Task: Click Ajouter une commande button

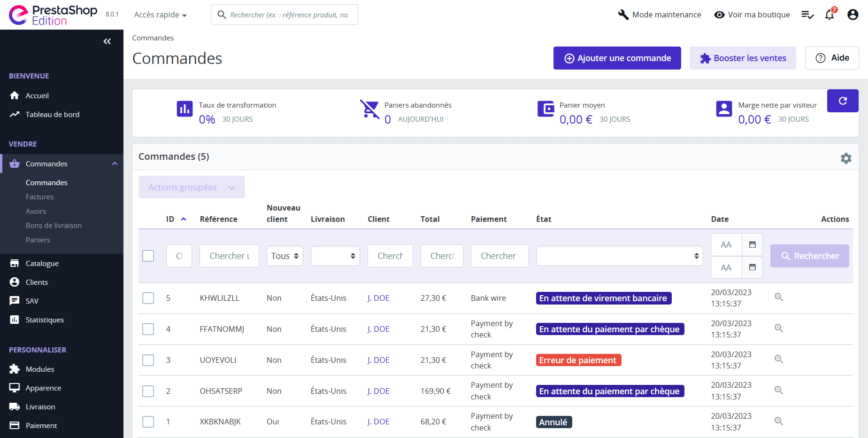Action: click(617, 58)
